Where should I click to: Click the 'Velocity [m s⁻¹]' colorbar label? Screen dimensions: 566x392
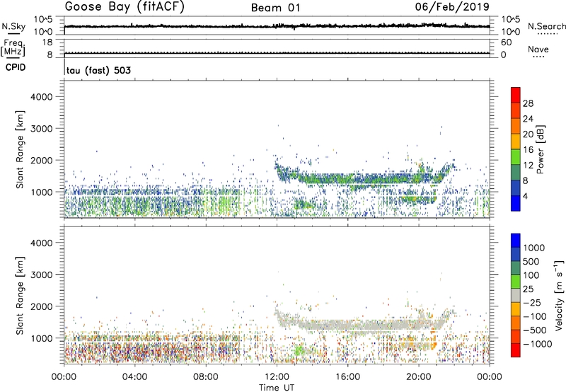tap(559, 295)
